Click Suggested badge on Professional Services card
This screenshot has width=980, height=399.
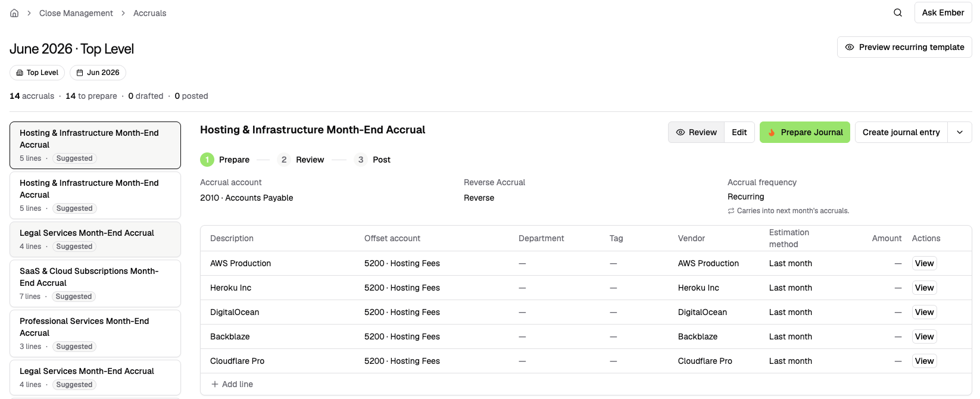[74, 347]
